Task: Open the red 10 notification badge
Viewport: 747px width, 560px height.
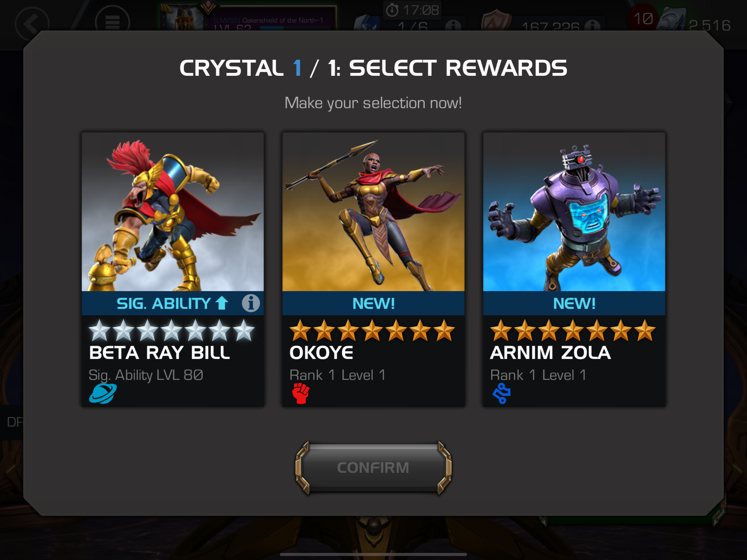Action: [643, 18]
